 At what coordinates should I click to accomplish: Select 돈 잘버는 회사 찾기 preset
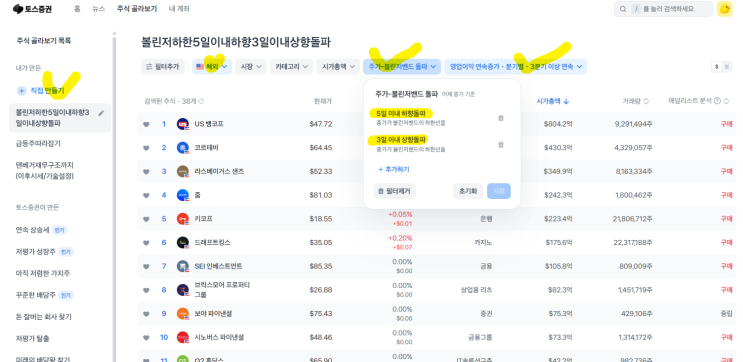pos(44,317)
